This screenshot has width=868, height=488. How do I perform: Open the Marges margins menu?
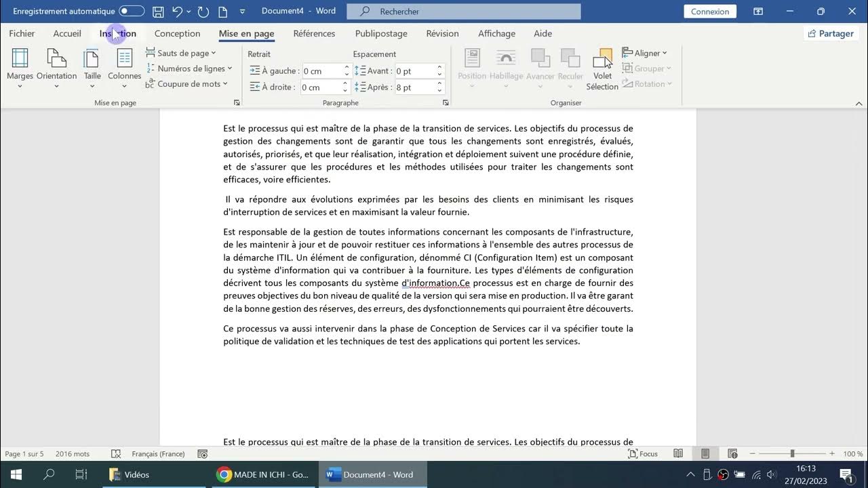click(x=20, y=69)
